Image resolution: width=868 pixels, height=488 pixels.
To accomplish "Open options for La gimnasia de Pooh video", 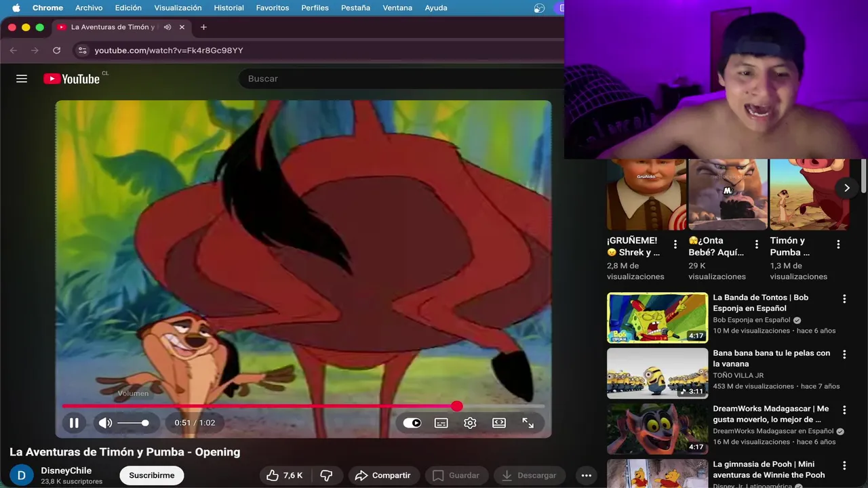I will tap(844, 466).
